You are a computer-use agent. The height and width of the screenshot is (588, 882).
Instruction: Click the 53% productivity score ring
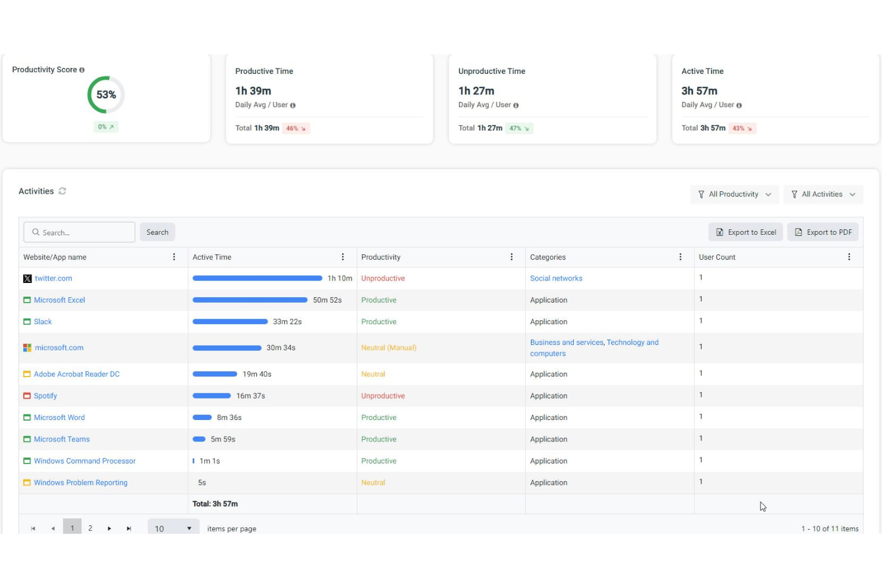[106, 95]
